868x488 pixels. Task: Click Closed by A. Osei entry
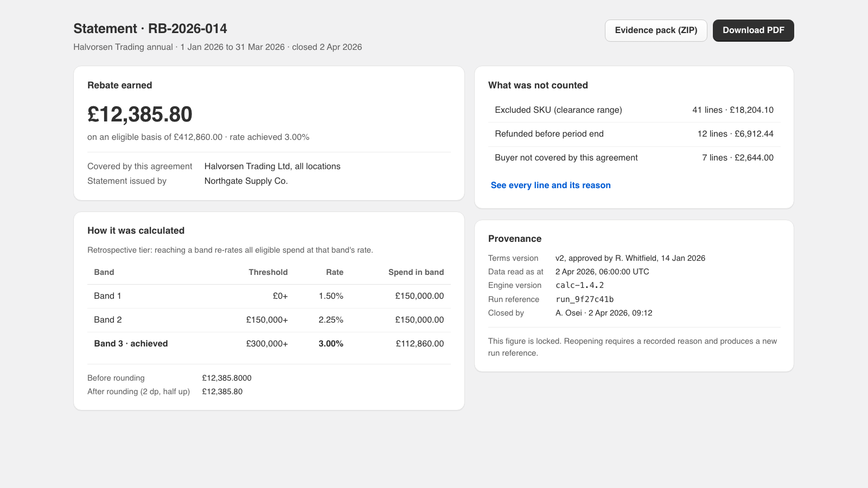pos(604,313)
